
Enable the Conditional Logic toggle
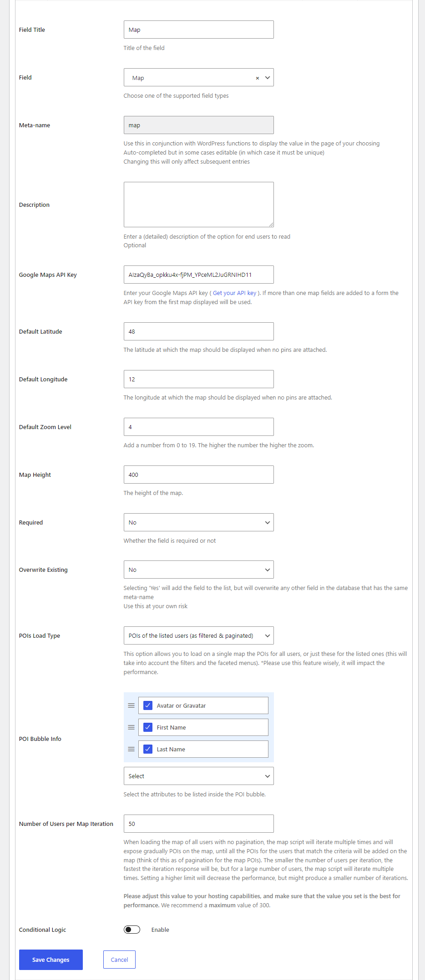click(x=132, y=930)
